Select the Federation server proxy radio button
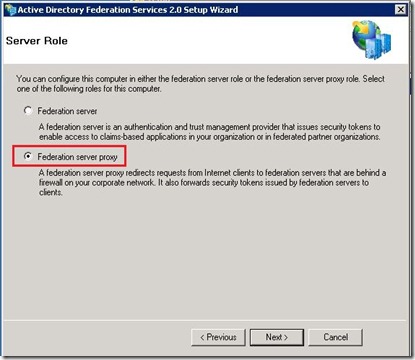Viewport: 415px width, 360px height. [x=28, y=156]
